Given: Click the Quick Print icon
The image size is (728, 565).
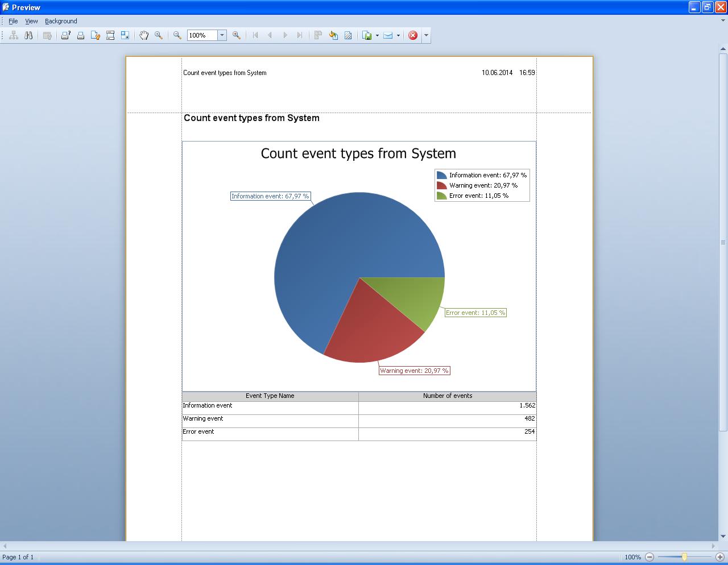Looking at the screenshot, I should pyautogui.click(x=81, y=35).
